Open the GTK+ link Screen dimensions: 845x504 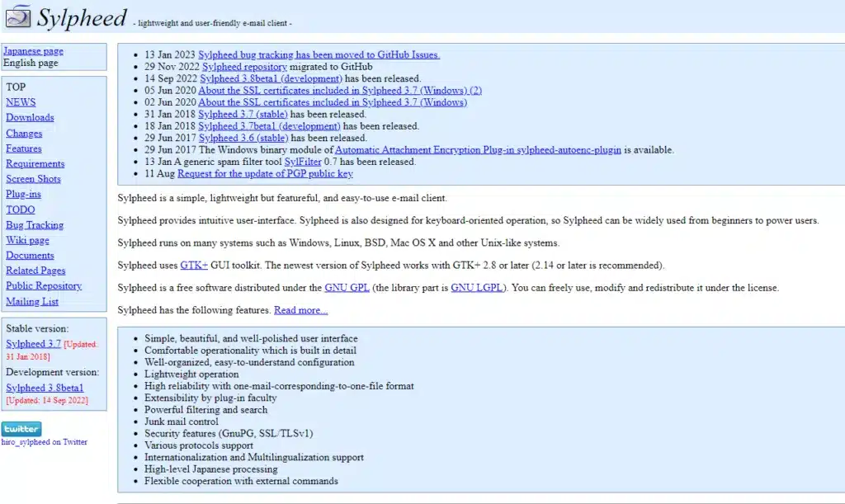[194, 265]
